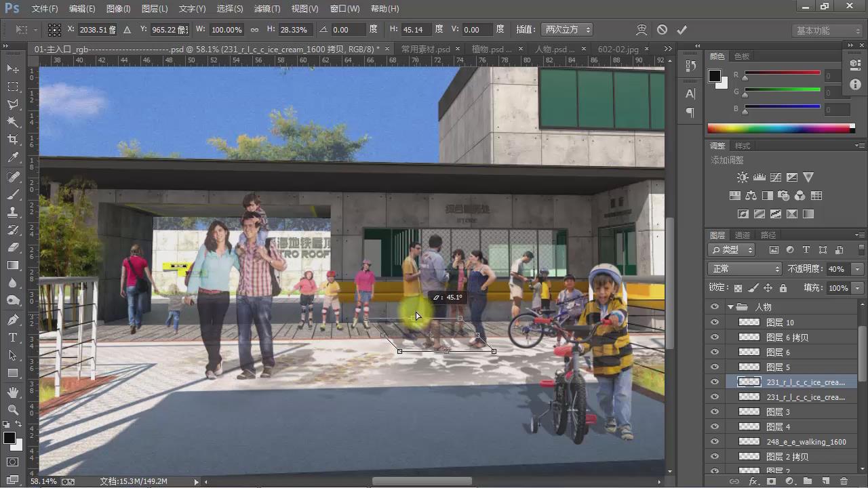Commit the transform with the checkmark icon
The height and width of the screenshot is (488, 868).
682,30
